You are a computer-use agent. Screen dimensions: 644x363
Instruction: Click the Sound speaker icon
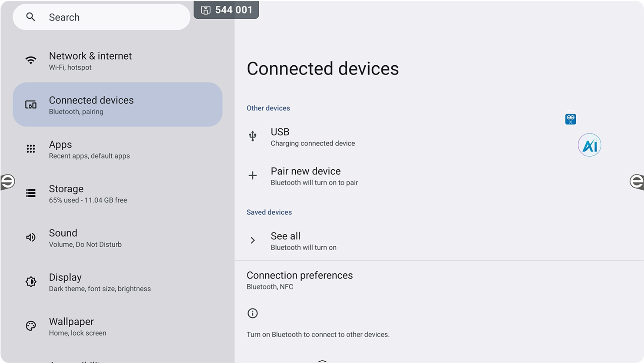[x=31, y=237]
